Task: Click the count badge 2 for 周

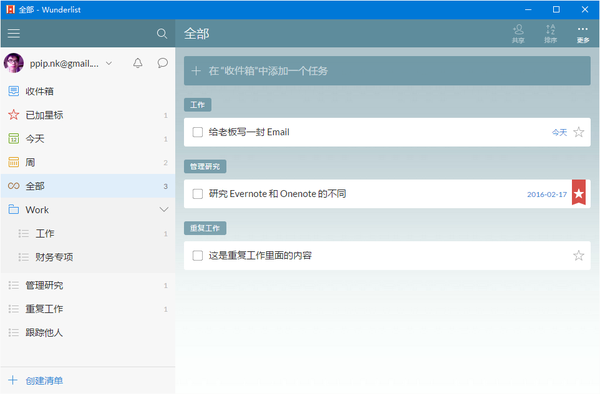Action: [x=165, y=163]
